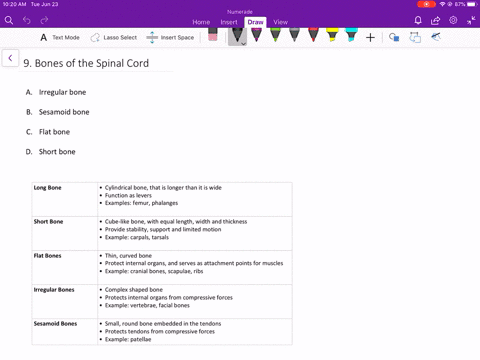
Task: Click the Short Bone table heading cell
Action: [x=65, y=233]
